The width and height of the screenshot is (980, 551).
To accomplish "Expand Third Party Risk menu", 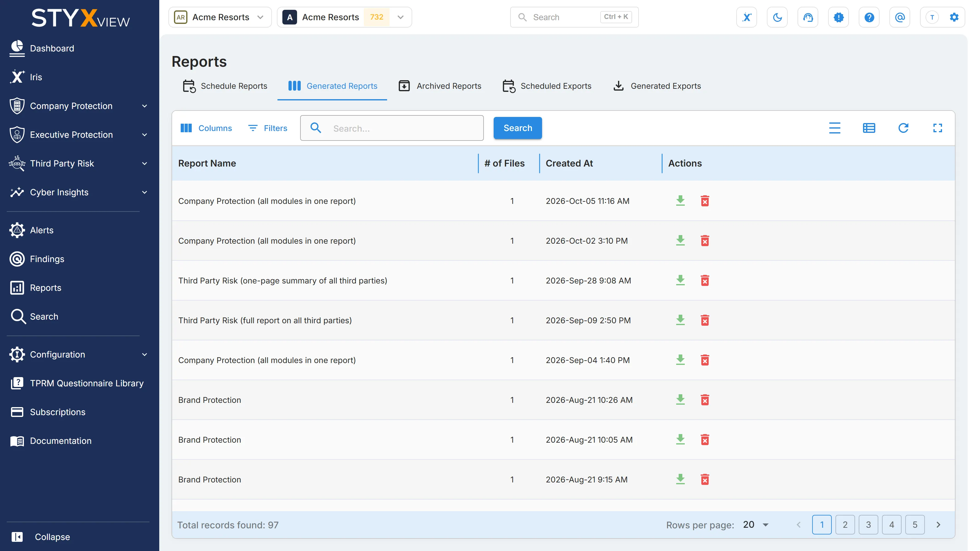I will (x=80, y=163).
